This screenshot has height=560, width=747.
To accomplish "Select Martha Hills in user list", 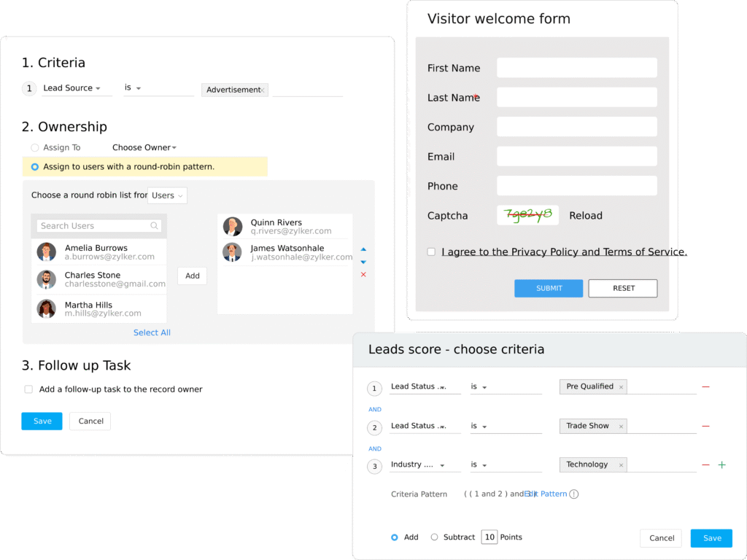I will coord(99,308).
